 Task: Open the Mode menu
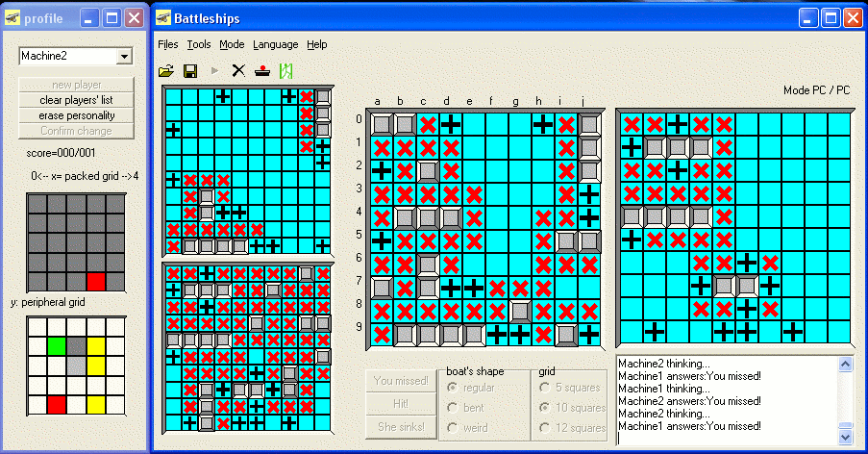(231, 44)
